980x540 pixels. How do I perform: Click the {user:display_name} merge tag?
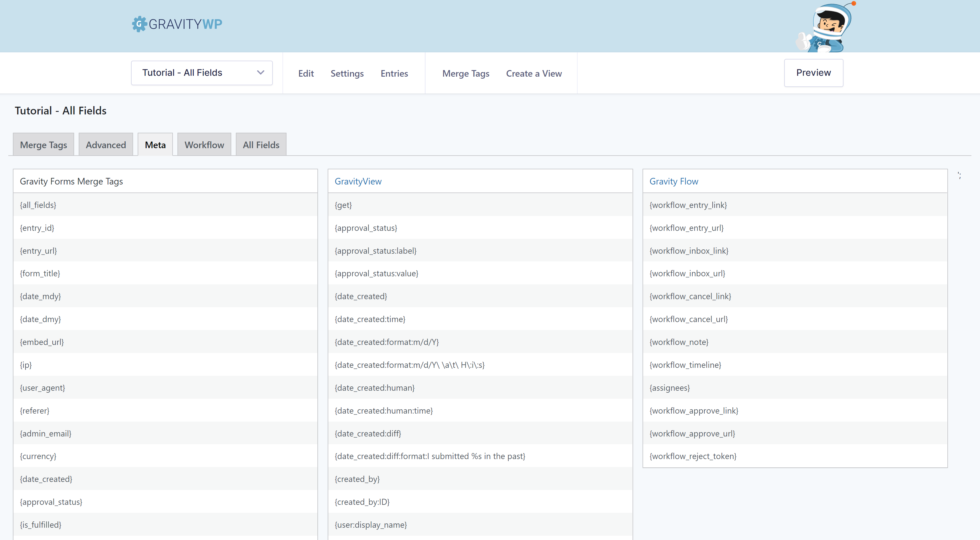[x=371, y=524]
